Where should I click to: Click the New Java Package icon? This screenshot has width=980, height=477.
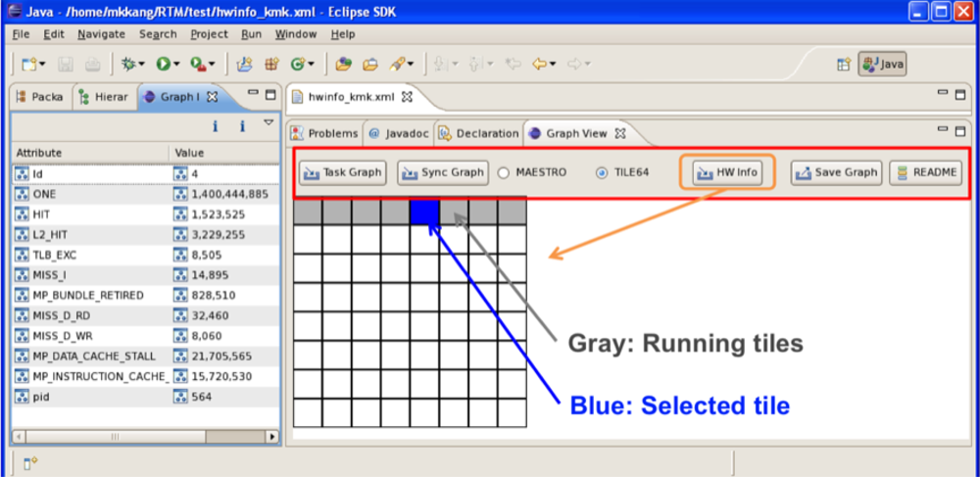point(270,64)
